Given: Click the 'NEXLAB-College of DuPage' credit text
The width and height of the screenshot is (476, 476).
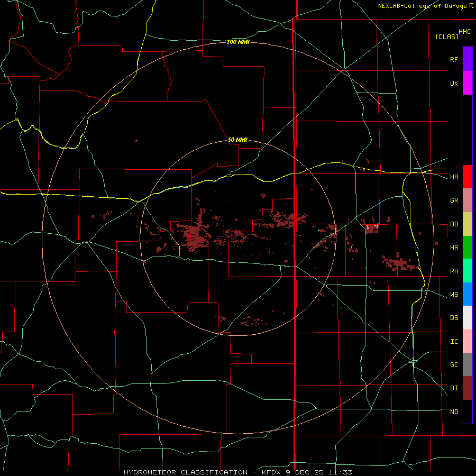Looking at the screenshot, I should tap(422, 6).
